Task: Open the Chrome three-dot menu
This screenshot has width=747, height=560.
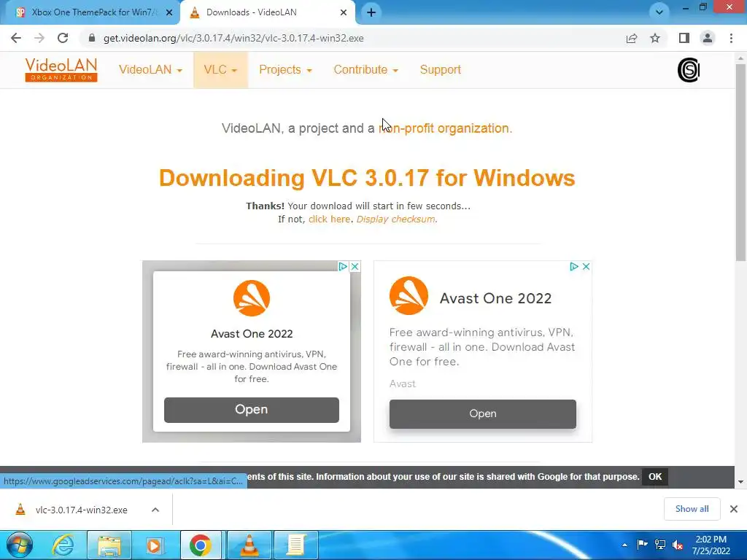Action: pyautogui.click(x=731, y=38)
